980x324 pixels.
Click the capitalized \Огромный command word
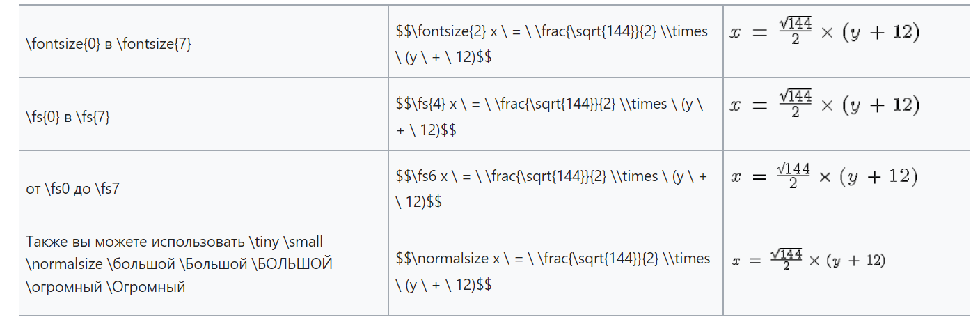(x=147, y=286)
